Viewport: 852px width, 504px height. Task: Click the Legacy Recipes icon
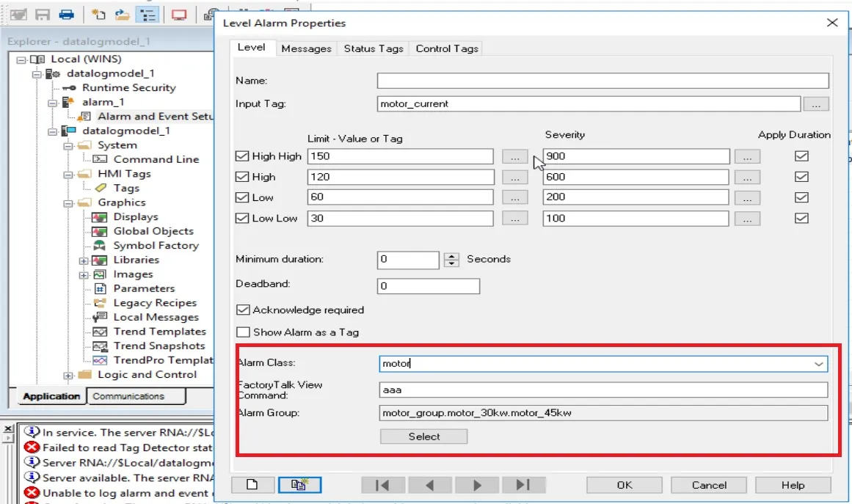point(100,303)
